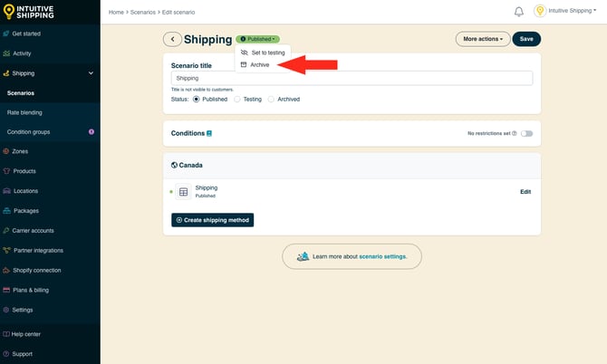Click the Save button
Viewport: 607px width, 364px height.
[x=526, y=39]
